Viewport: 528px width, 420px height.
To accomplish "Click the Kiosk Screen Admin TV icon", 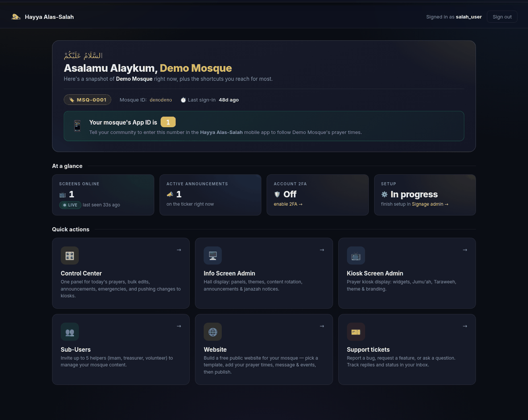I will pos(356,255).
